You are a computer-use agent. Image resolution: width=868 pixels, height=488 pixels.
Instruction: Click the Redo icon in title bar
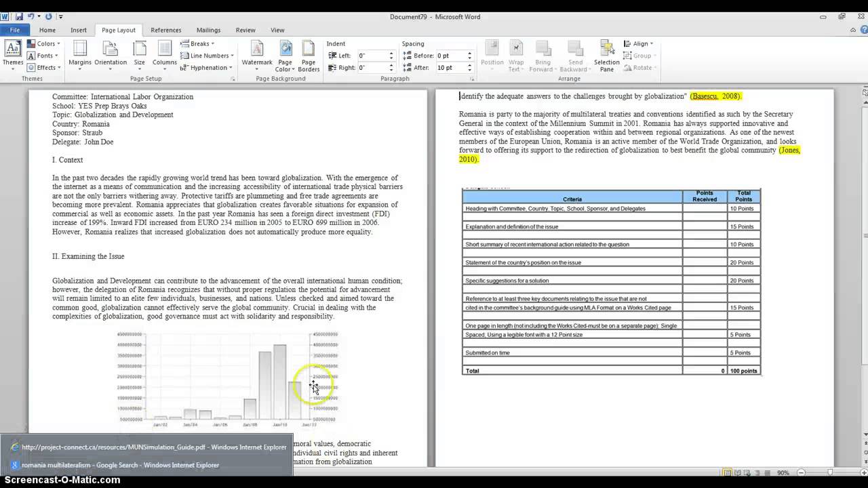[x=49, y=16]
